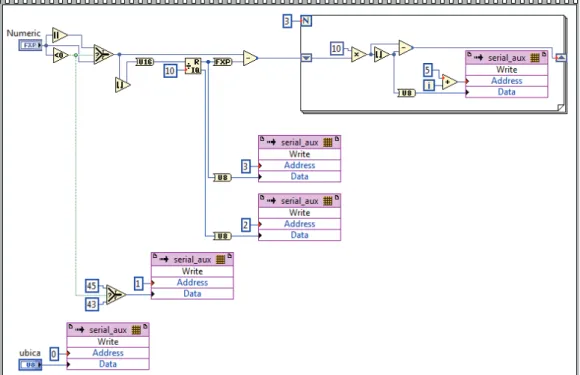Click the ubica U8 control terminal

pyautogui.click(x=30, y=365)
